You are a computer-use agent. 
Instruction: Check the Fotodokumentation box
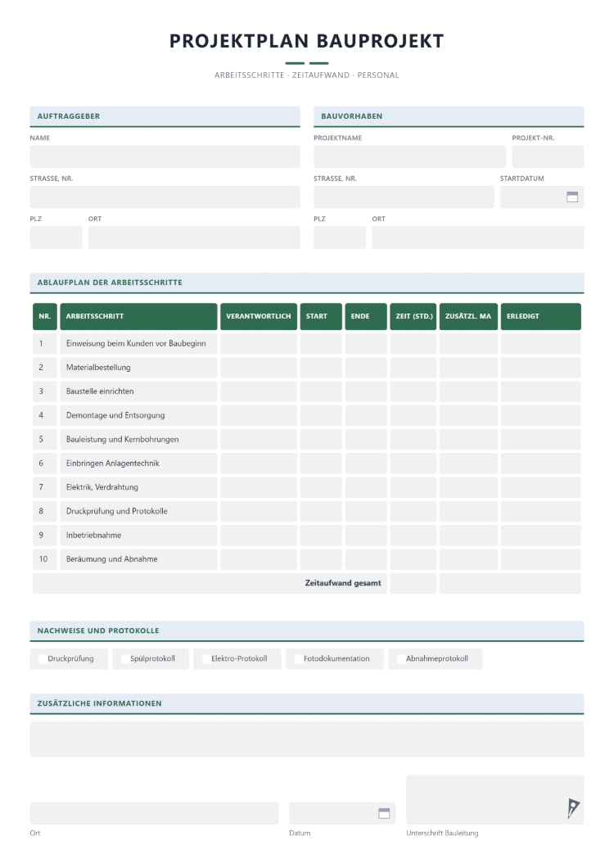click(299, 658)
